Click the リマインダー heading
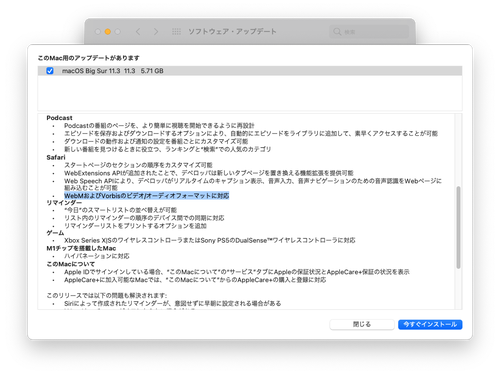 [64, 203]
